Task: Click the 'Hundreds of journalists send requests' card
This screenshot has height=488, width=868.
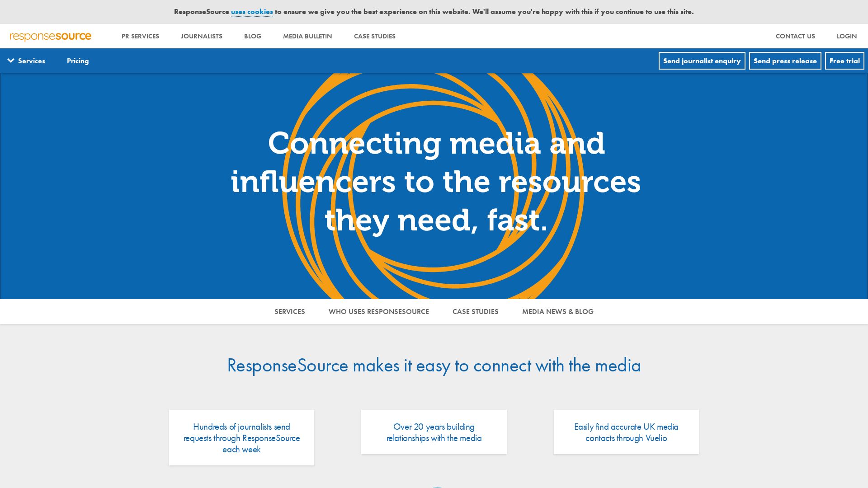Action: 241,438
